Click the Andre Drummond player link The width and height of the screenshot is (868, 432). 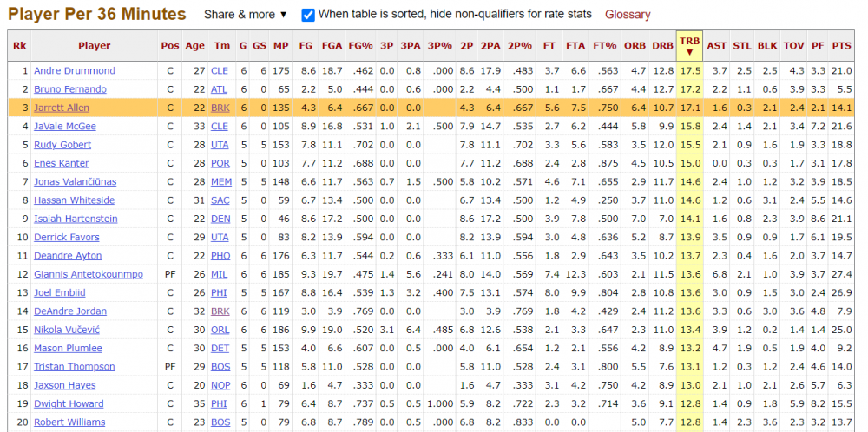[74, 71]
